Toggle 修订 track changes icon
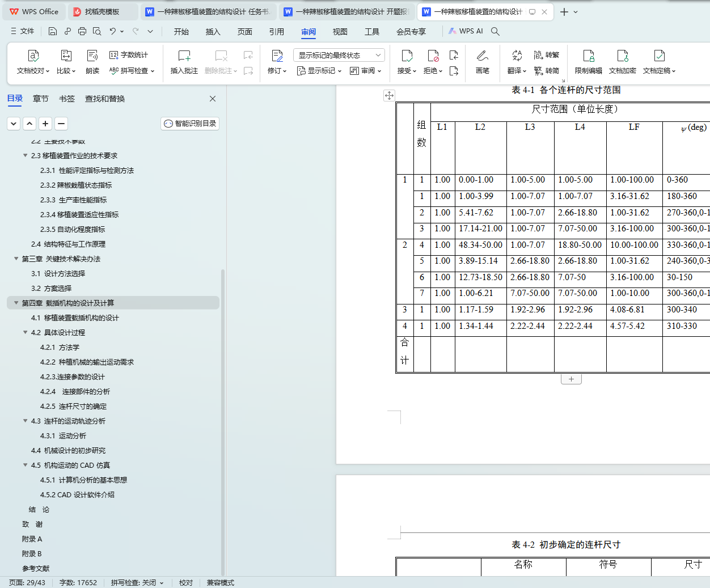Image resolution: width=710 pixels, height=588 pixels. 277,56
